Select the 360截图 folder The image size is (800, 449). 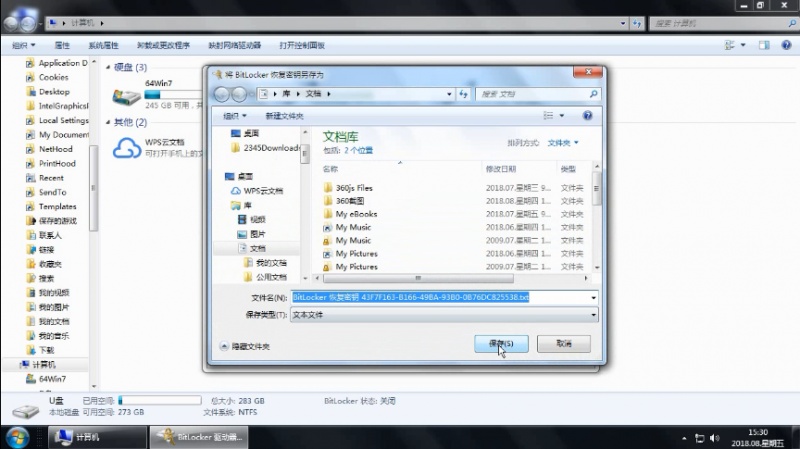pyautogui.click(x=350, y=201)
